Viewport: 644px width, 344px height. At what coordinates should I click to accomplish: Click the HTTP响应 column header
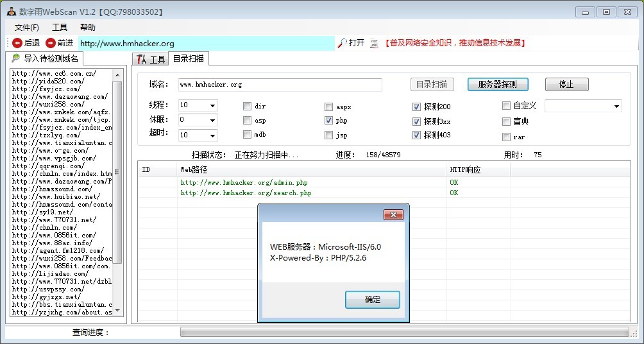pyautogui.click(x=479, y=169)
